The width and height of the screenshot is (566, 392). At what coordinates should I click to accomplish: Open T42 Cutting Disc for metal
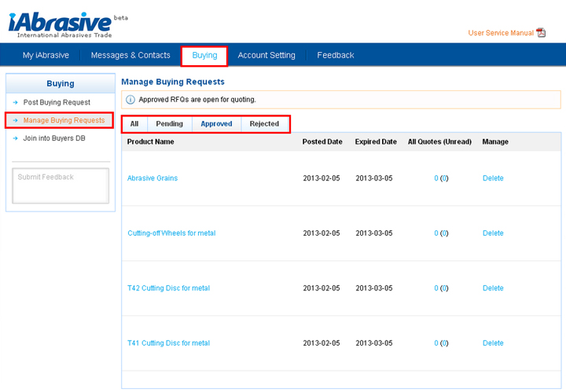tap(168, 288)
